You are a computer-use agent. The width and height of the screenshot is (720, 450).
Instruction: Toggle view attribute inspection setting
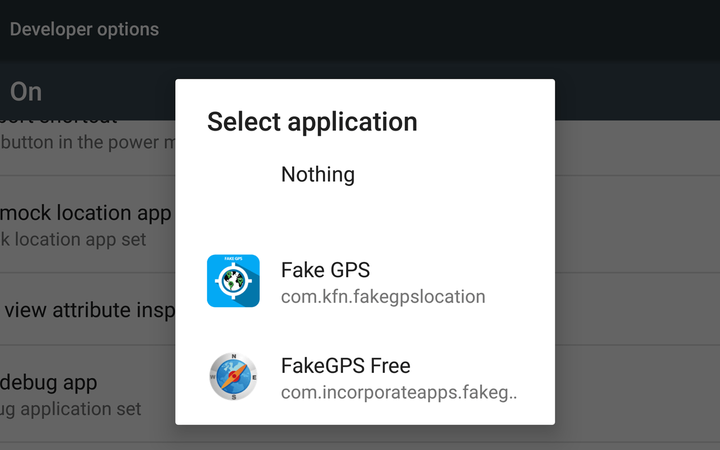click(90, 310)
